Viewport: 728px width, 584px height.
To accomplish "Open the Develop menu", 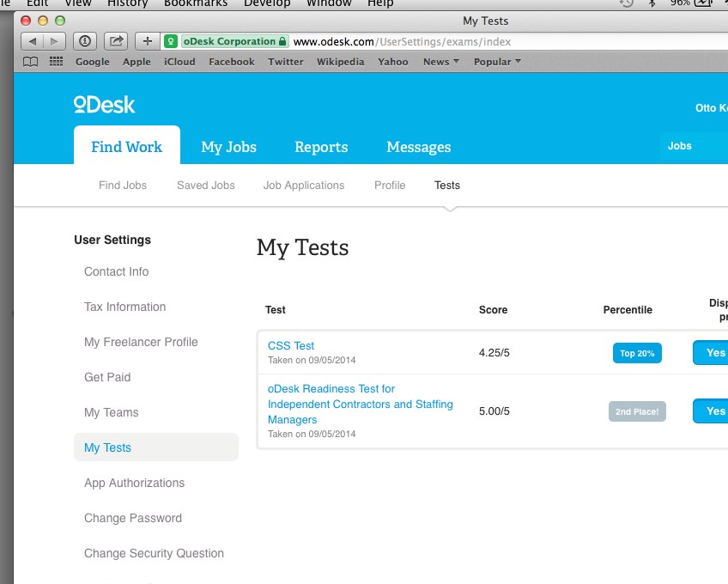I will 267,3.
